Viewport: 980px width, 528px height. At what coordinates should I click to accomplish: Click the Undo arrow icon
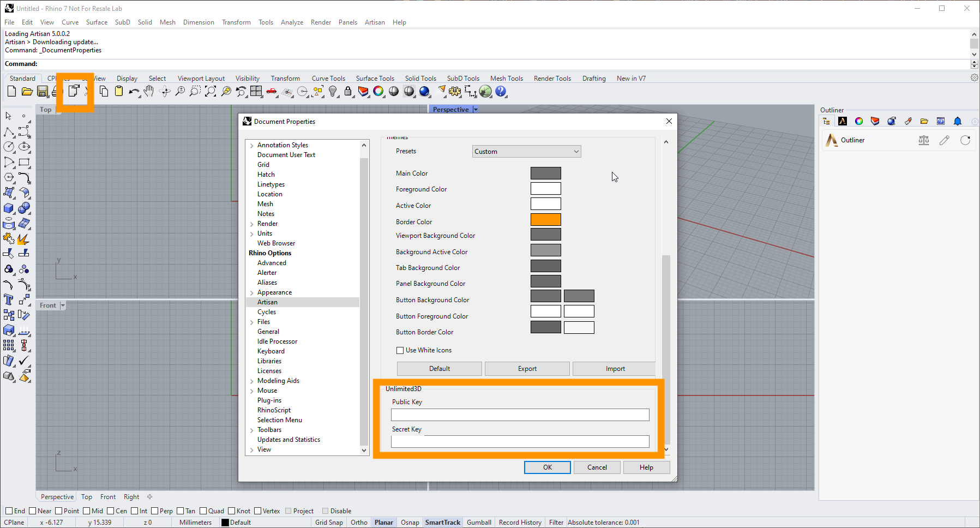tap(134, 92)
